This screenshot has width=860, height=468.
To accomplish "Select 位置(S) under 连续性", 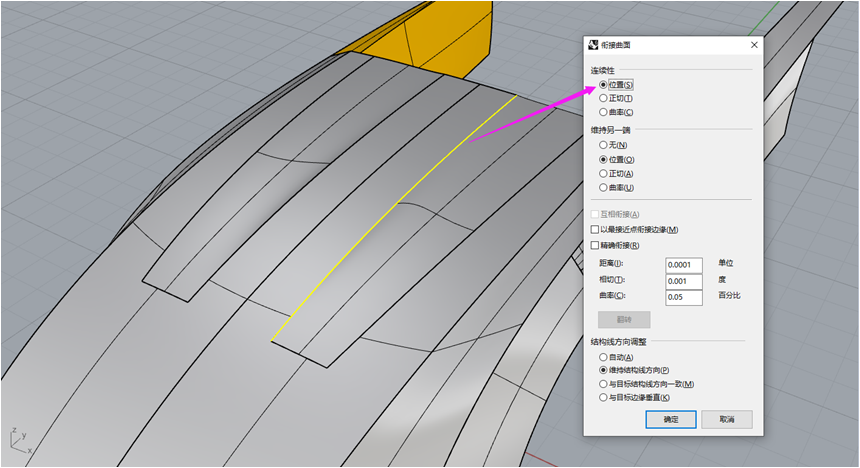I will click(x=603, y=85).
